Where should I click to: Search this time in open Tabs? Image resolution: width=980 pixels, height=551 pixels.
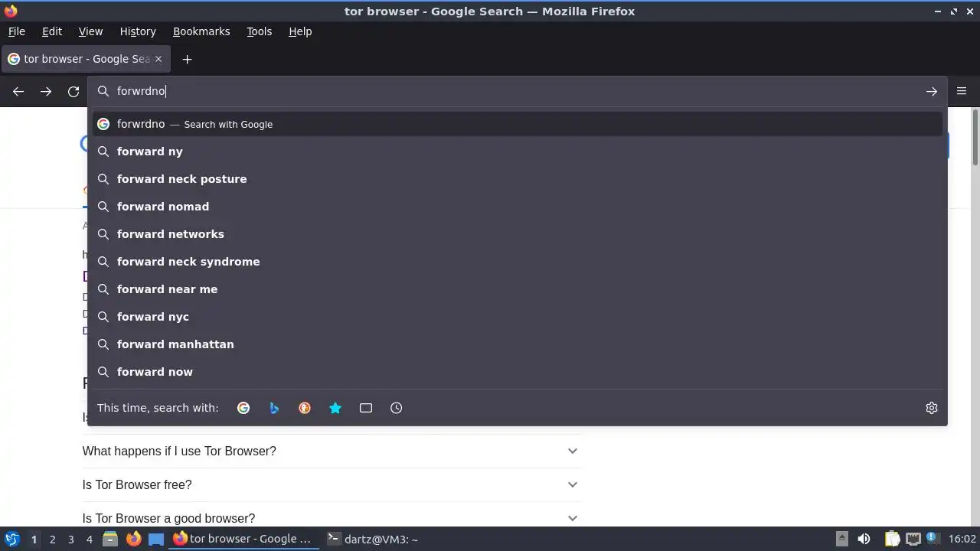click(x=366, y=408)
